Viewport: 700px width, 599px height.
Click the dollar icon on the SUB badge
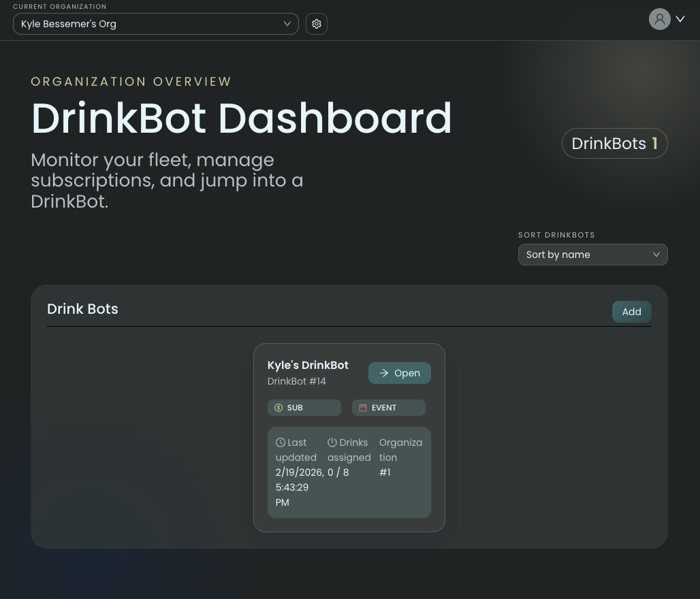279,407
